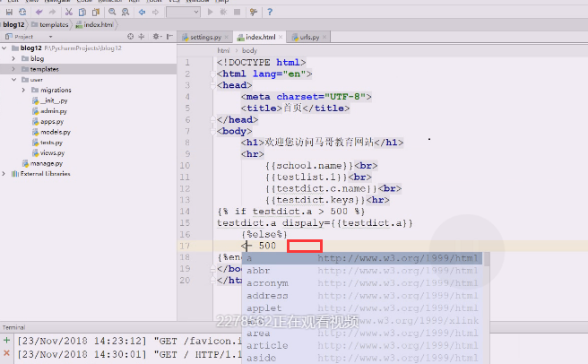Viewport: 588px width, 364px height.
Task: Expand External Libraries node
Action: (x=4, y=174)
